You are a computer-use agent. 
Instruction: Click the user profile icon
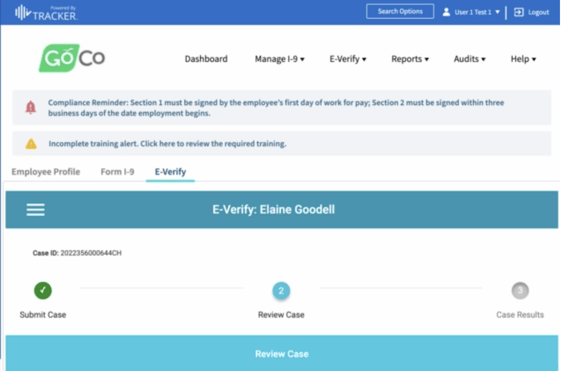coord(446,12)
